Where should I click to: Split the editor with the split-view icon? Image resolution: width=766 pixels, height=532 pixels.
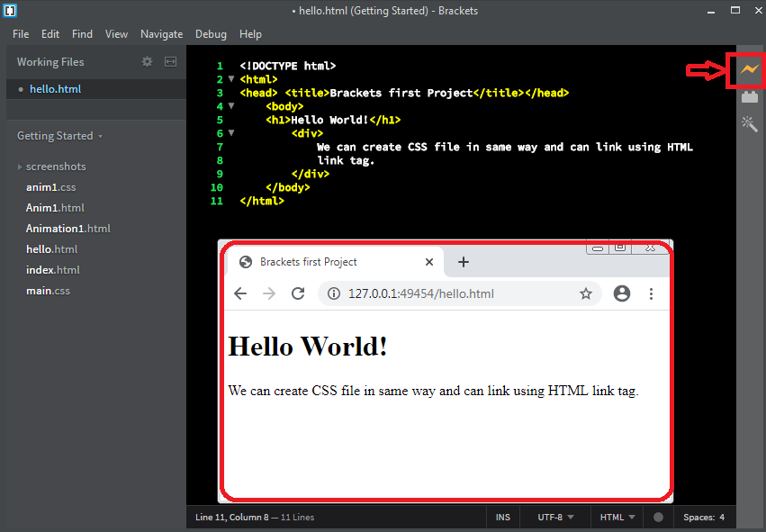170,61
